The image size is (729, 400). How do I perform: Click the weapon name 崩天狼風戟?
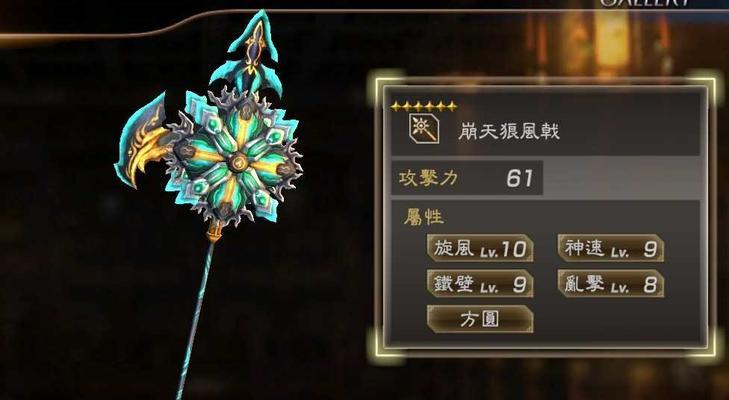click(509, 131)
